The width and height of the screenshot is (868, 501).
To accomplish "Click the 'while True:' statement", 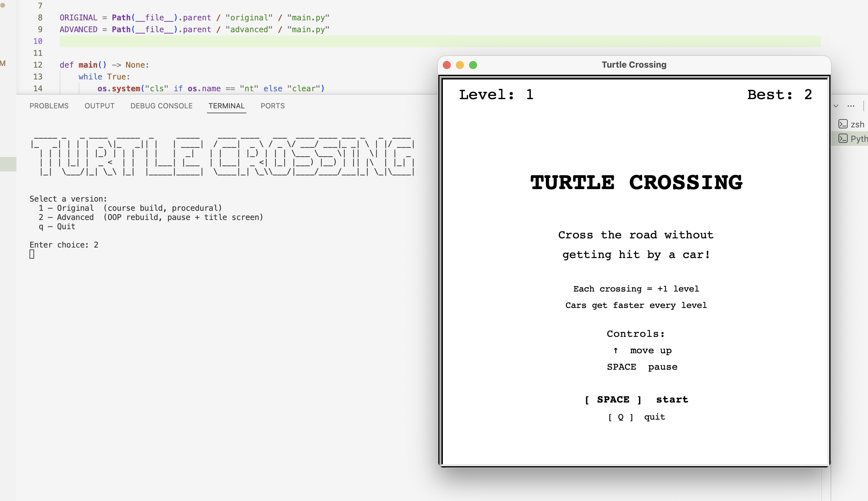I will 104,76.
